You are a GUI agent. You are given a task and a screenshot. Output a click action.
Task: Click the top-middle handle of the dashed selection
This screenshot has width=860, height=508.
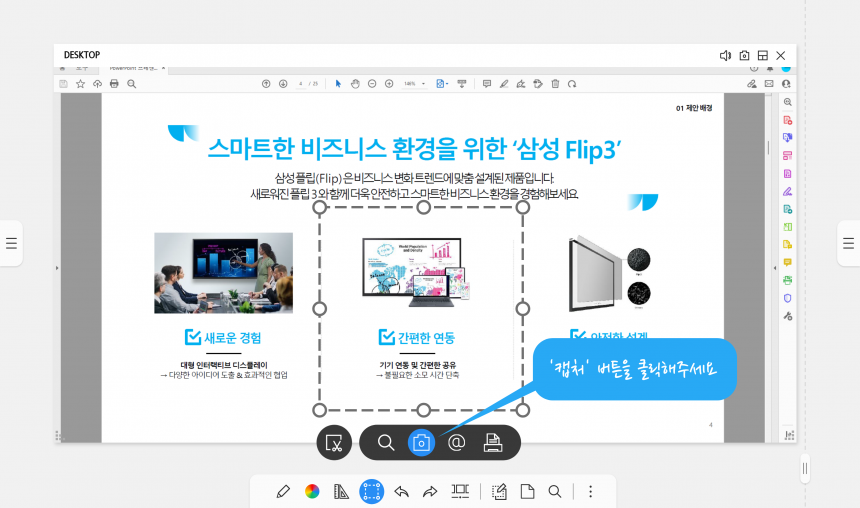[x=423, y=207]
